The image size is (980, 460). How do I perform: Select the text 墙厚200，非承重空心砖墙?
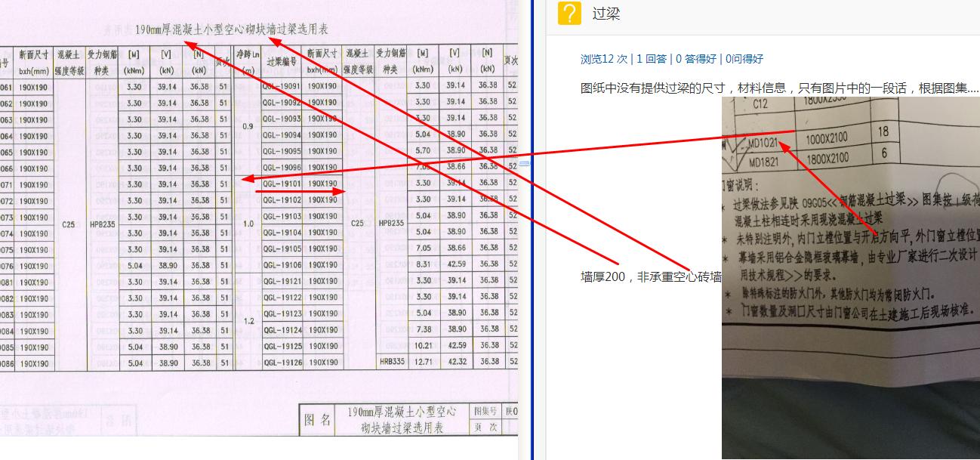coord(651,277)
